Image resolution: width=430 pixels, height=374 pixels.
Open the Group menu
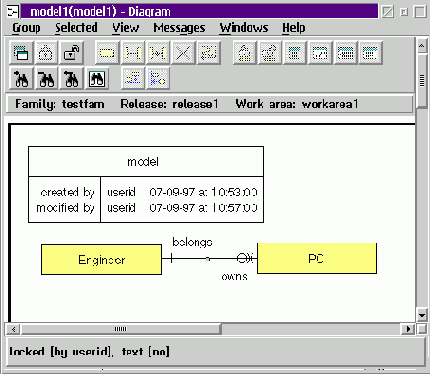click(x=26, y=28)
